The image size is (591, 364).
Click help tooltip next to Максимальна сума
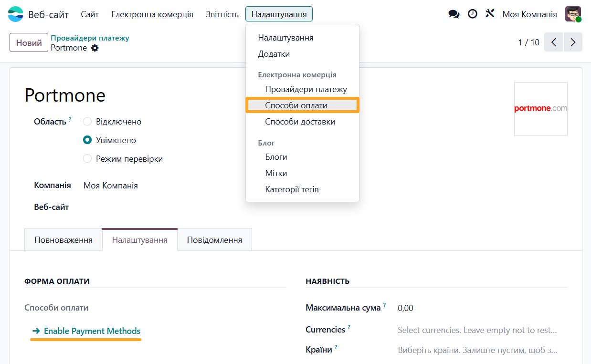384,305
